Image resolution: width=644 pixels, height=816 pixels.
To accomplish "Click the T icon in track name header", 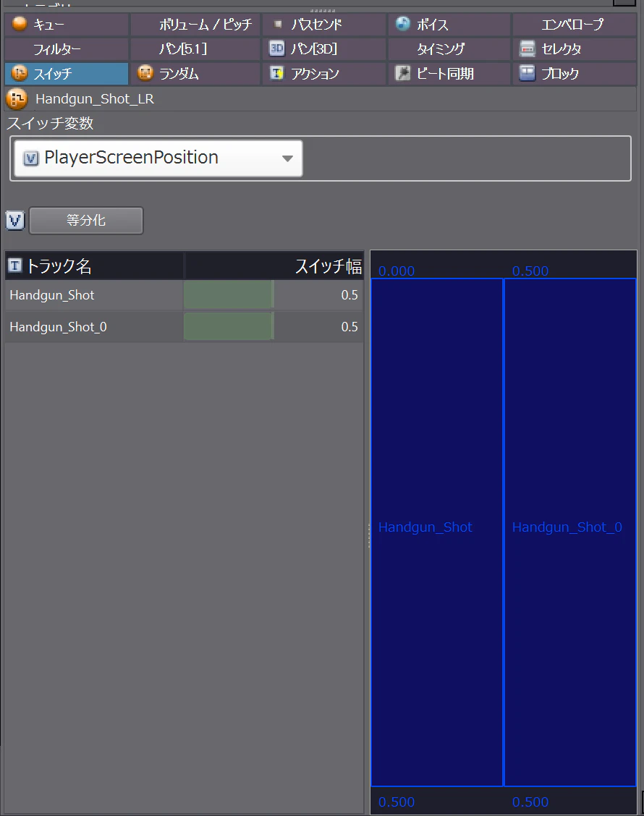I will pyautogui.click(x=15, y=266).
